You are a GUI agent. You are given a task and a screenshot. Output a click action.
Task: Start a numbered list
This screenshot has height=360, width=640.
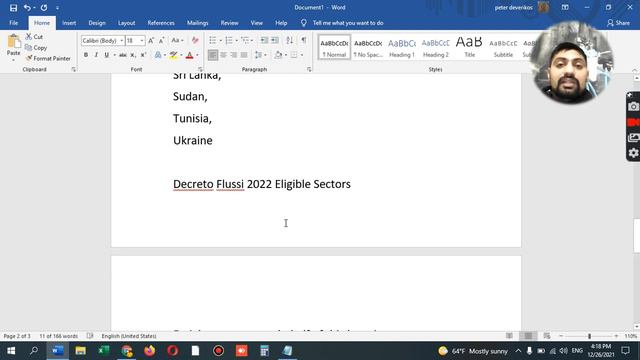pos(229,40)
